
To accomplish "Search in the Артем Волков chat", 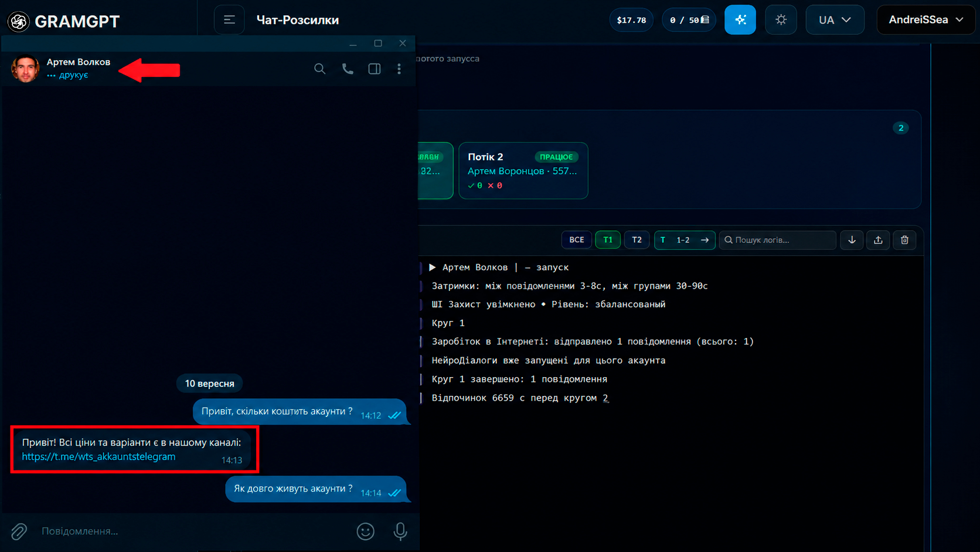I will click(319, 69).
